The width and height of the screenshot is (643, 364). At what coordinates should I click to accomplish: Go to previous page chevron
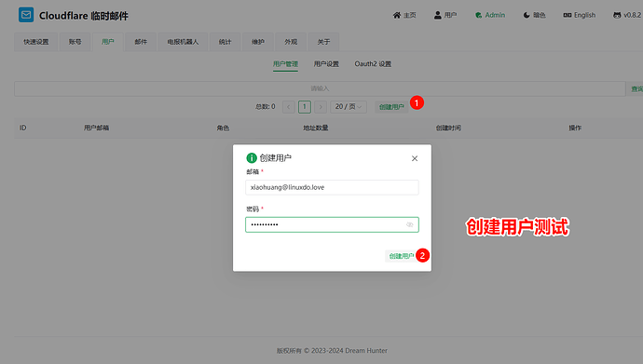coord(288,107)
